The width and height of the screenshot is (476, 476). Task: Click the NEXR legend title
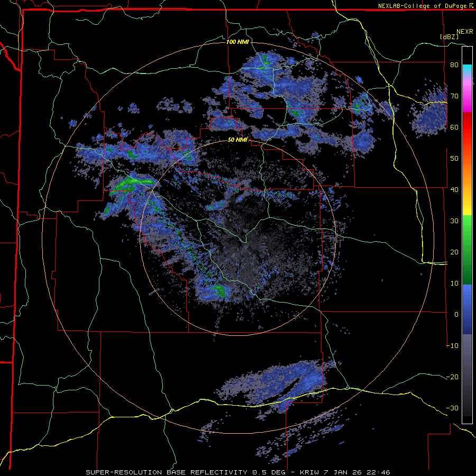464,32
